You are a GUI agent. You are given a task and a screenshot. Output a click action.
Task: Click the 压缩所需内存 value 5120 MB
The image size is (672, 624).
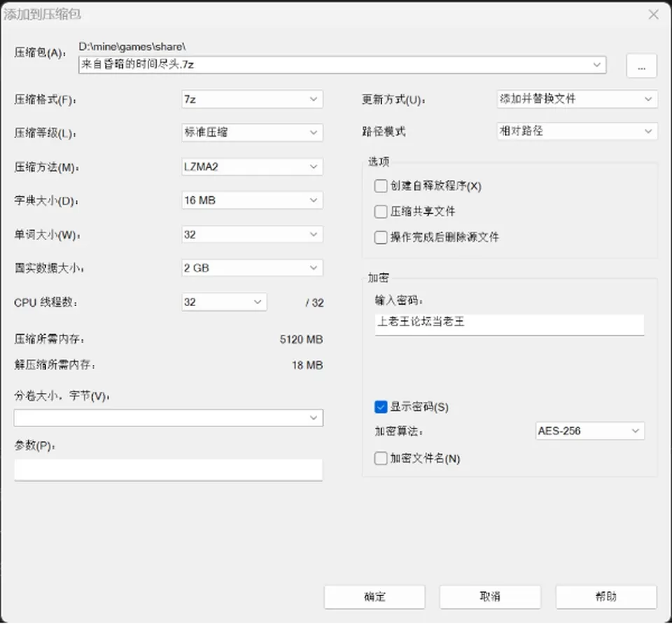[301, 340]
